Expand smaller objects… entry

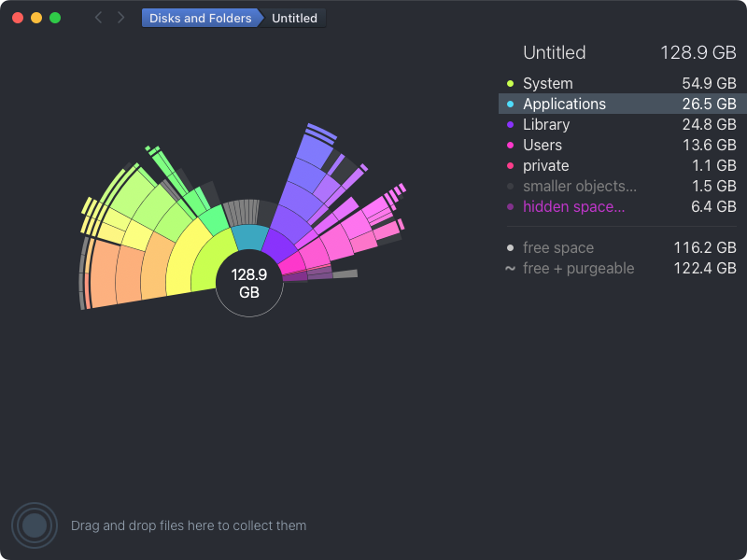[x=622, y=186]
